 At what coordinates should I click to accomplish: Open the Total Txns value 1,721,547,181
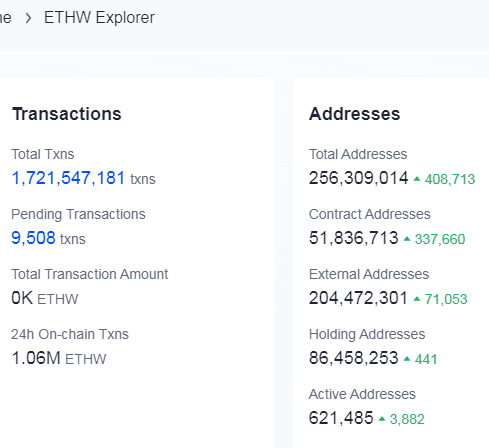(x=68, y=178)
